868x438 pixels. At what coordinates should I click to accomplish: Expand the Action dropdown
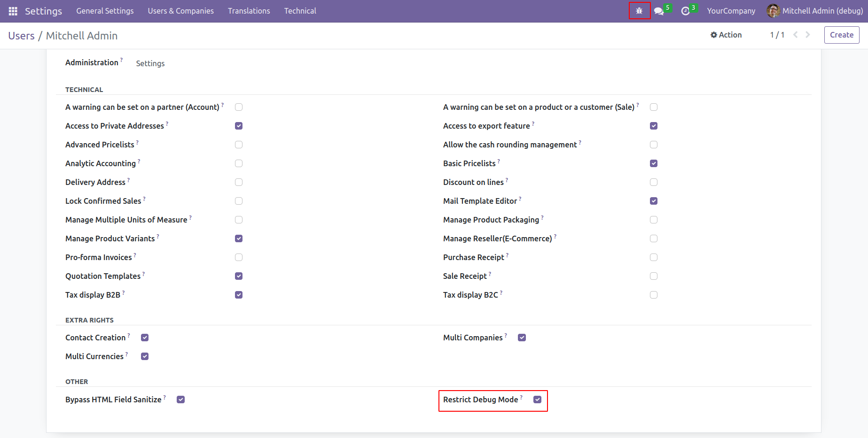point(726,35)
